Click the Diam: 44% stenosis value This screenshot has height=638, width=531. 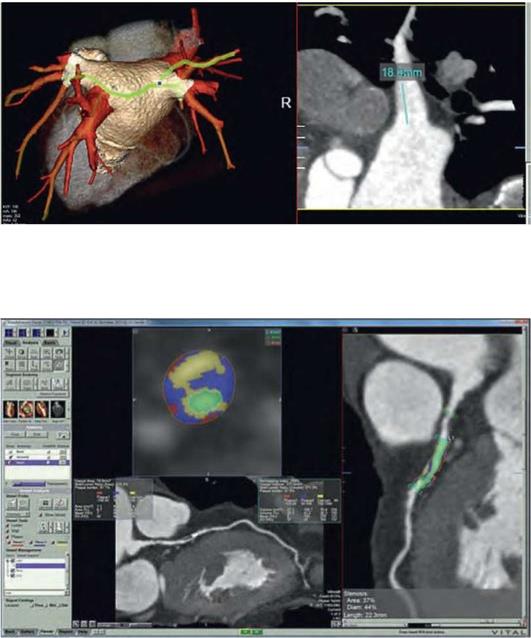coord(362,607)
